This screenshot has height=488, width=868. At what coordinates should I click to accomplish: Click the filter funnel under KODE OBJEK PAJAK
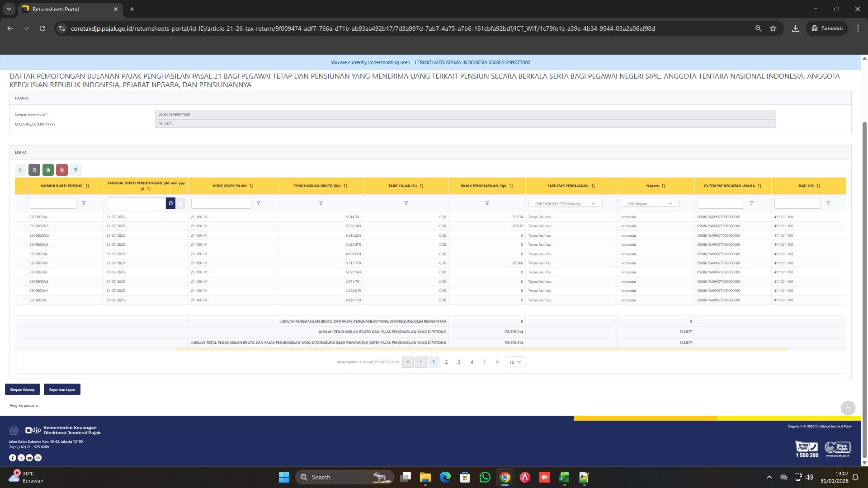point(259,203)
